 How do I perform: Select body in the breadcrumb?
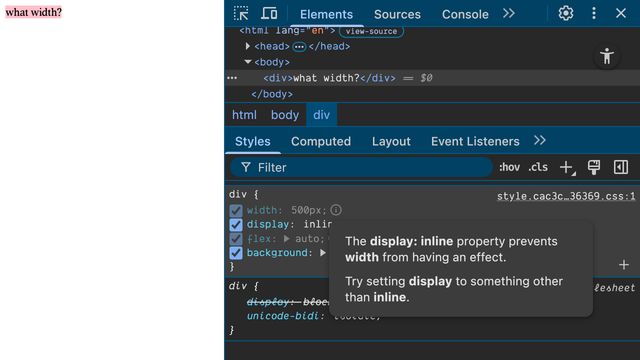point(285,115)
